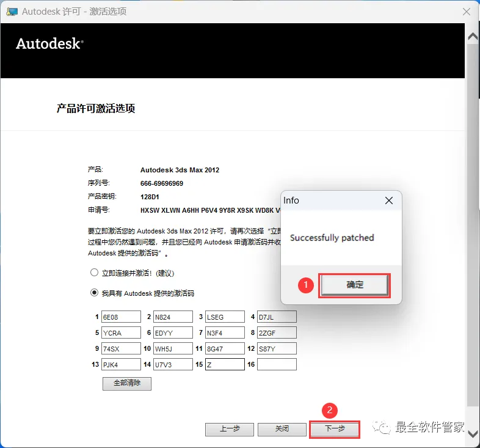Select 我具有 Autodesk 提供的激活码 radio option
Screen dimensions: 480x448
pos(94,293)
